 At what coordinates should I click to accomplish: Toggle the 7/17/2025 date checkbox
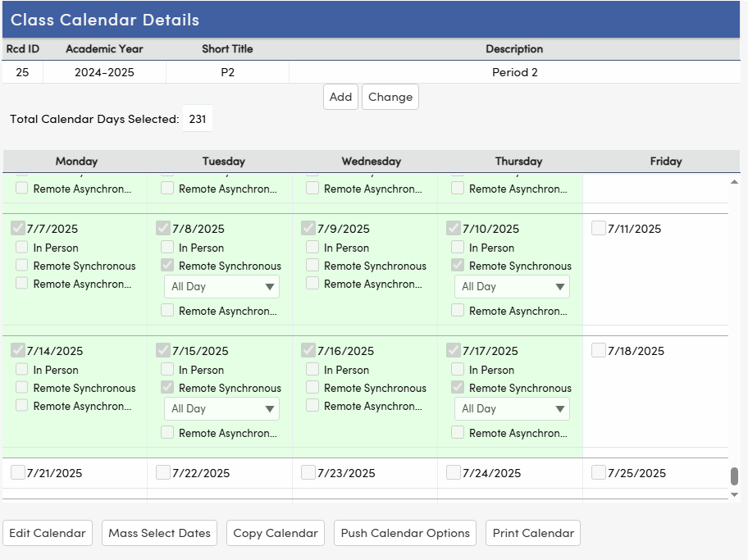pyautogui.click(x=454, y=350)
